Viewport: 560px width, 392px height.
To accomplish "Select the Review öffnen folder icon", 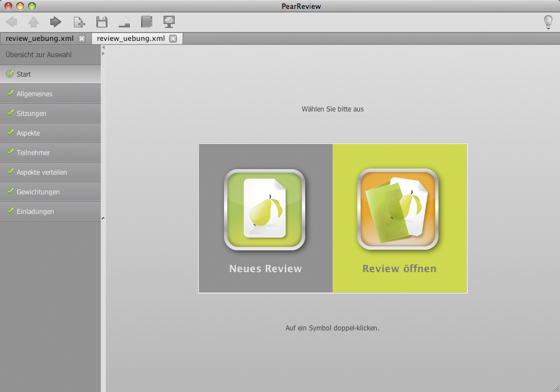I will click(x=398, y=209).
